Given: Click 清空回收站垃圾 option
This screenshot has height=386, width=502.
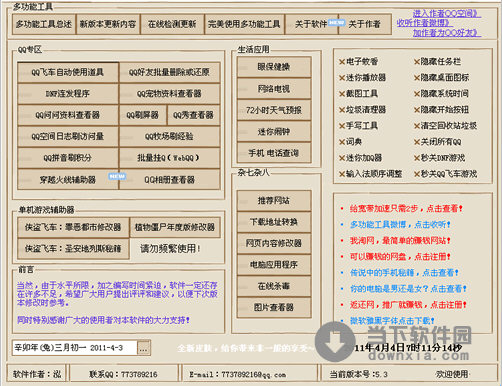Looking at the screenshot, I should [x=446, y=126].
